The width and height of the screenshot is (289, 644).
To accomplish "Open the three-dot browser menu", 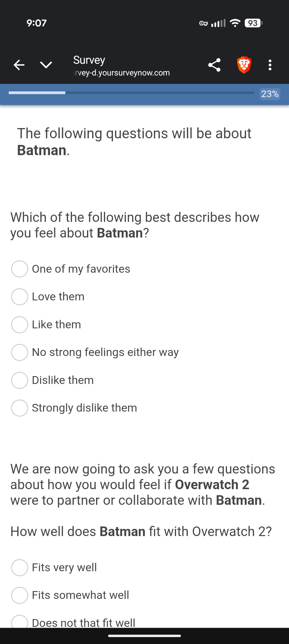I will (270, 65).
